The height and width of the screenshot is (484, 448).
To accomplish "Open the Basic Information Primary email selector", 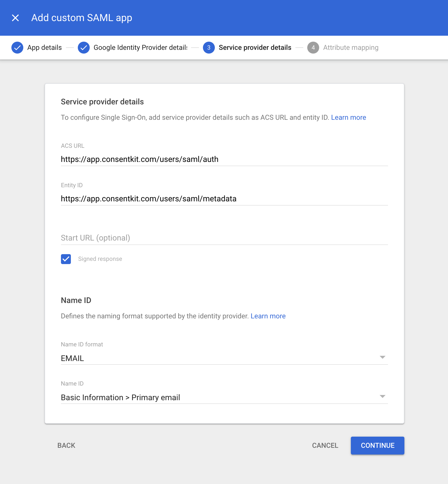I will pyautogui.click(x=223, y=397).
